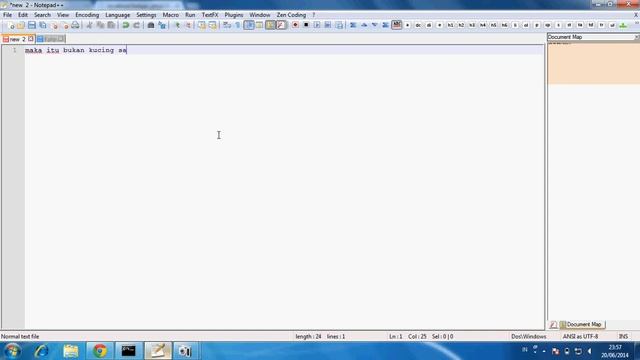Click ANSI as UTF-8 status field
This screenshot has width=640, height=360.
tap(580, 337)
